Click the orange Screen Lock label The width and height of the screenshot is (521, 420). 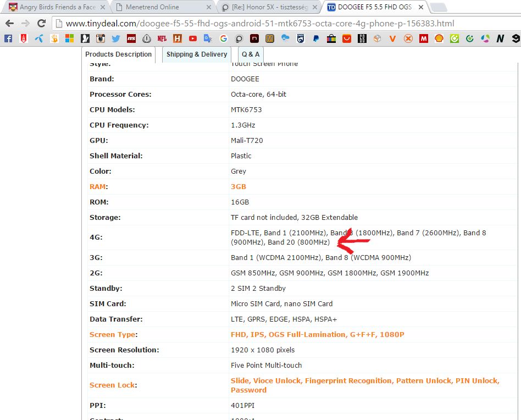[112, 385]
